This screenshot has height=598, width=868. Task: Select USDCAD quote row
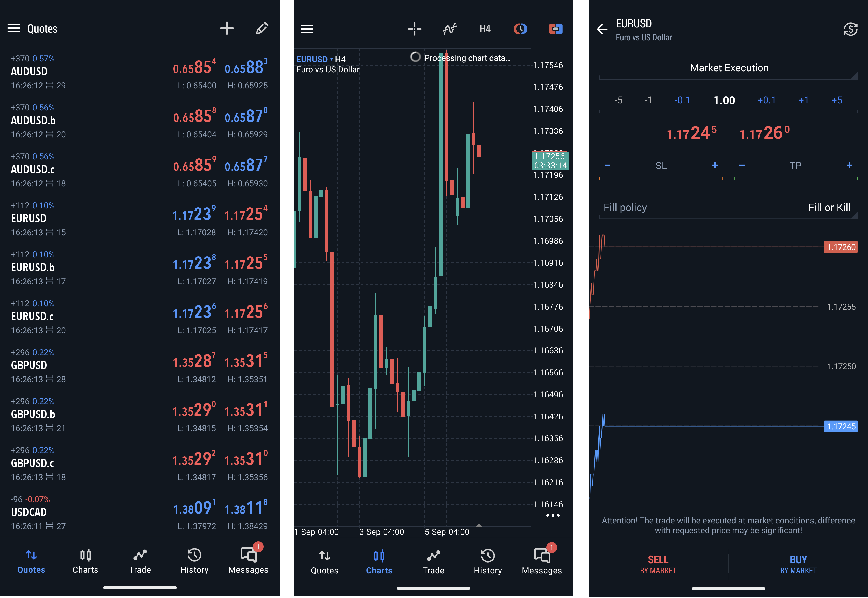139,513
